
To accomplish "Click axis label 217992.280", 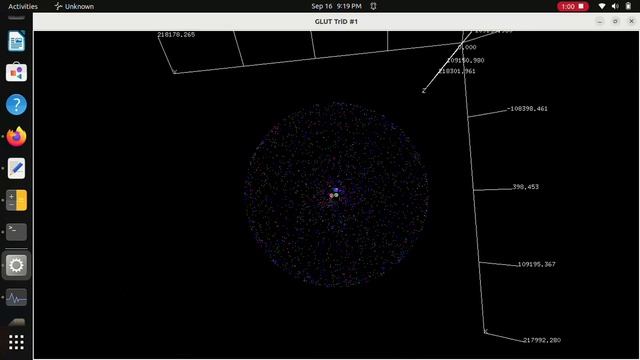I will [542, 340].
